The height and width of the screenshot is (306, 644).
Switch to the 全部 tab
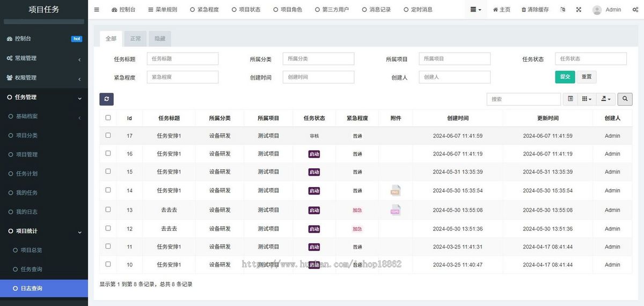[x=111, y=39]
